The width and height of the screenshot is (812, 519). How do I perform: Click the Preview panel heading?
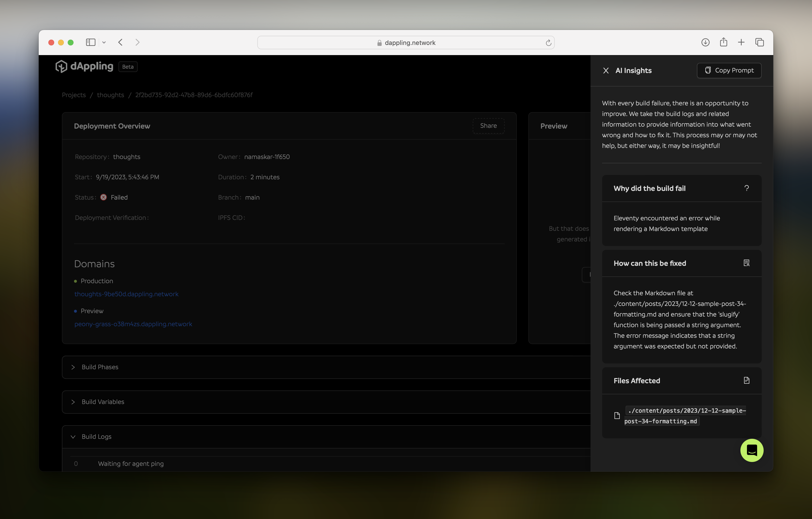(554, 126)
